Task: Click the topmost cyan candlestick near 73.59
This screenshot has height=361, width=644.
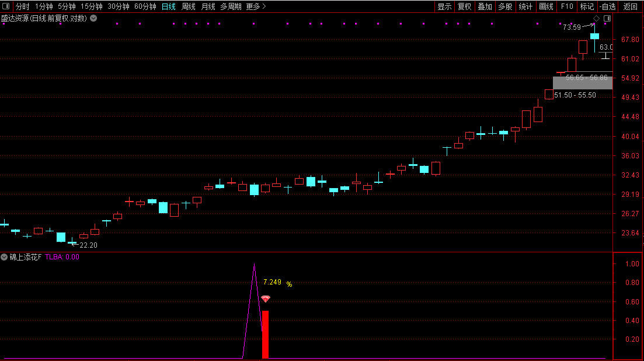Action: tap(595, 36)
